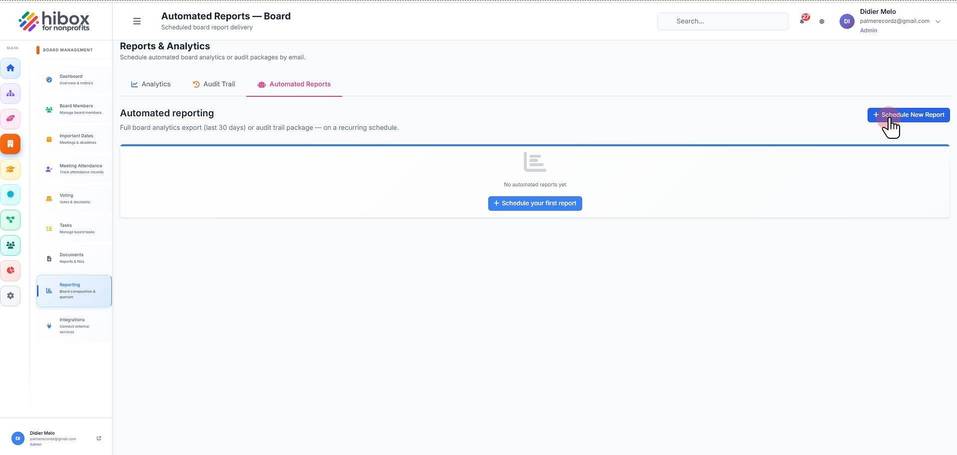Open the yellow graduation cap module icon

click(x=10, y=169)
